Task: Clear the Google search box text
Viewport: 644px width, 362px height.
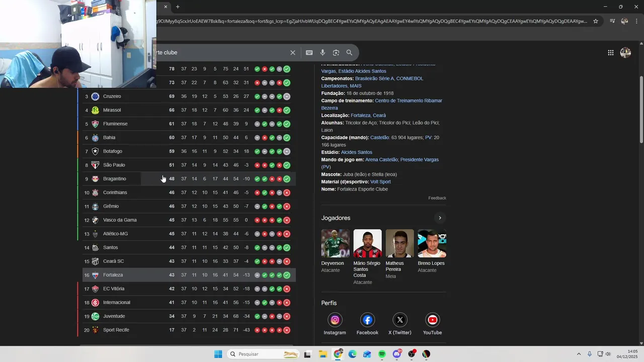Action: (293, 52)
